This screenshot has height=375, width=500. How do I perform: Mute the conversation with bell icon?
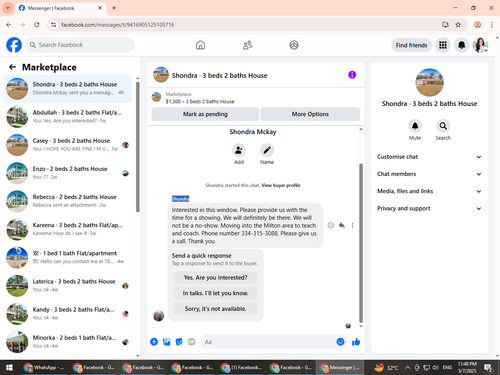(415, 126)
